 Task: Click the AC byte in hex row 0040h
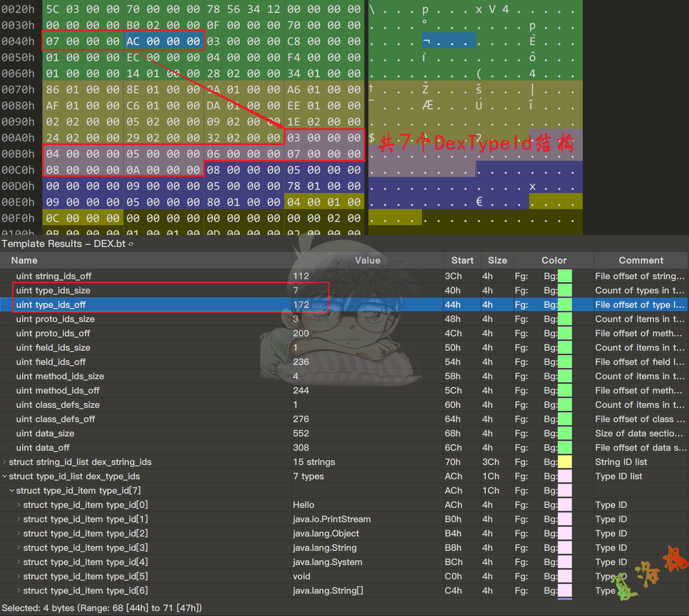(x=133, y=42)
